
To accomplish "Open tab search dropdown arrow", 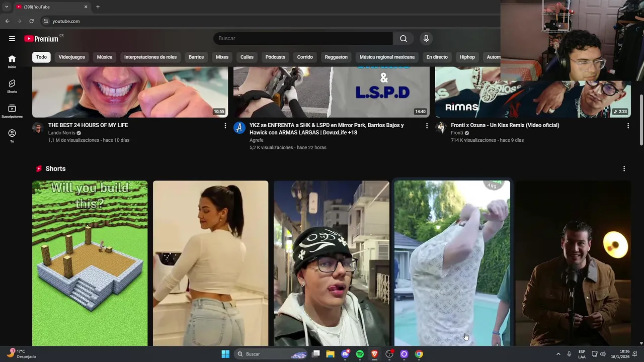I will coord(7,7).
